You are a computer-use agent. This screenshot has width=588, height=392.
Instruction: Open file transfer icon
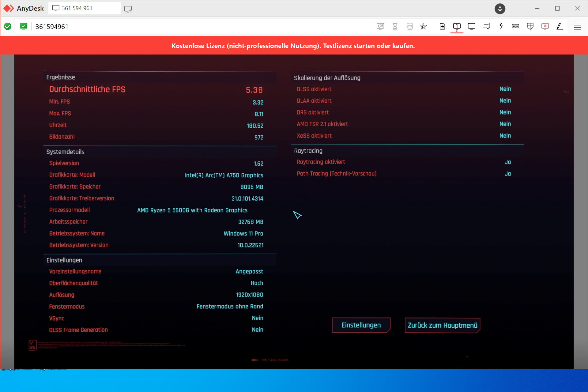[x=442, y=26]
